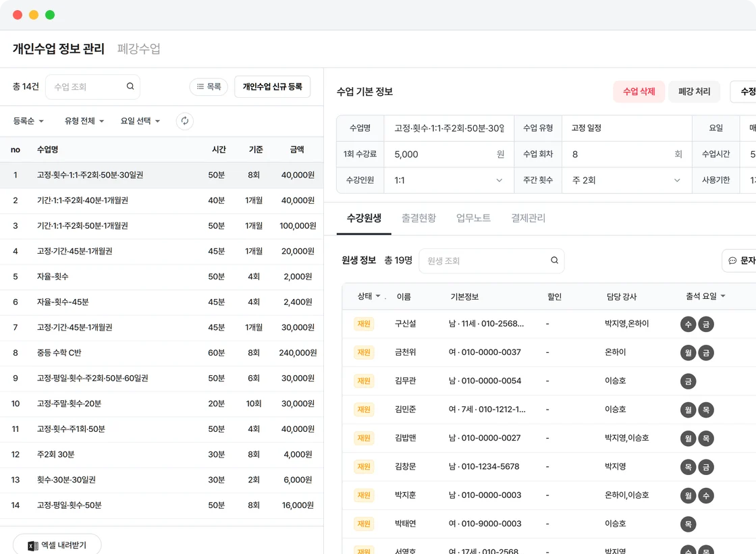The width and height of the screenshot is (756, 554).
Task: Select row 3 기간·1:1·주2회·50분·1개월권
Action: (x=161, y=226)
